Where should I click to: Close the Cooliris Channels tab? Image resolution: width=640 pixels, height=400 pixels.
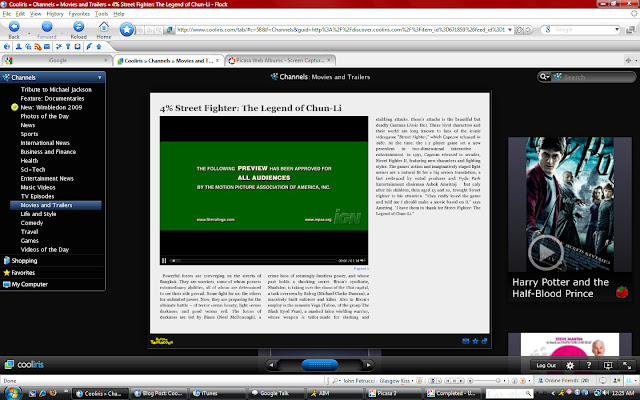(218, 60)
